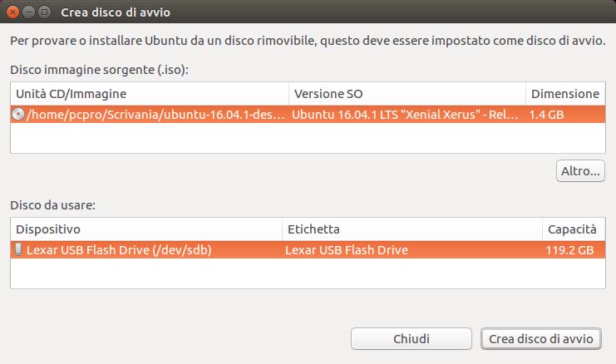Click the Versione SO column header
Screen dimensions: 616x364
pos(407,94)
